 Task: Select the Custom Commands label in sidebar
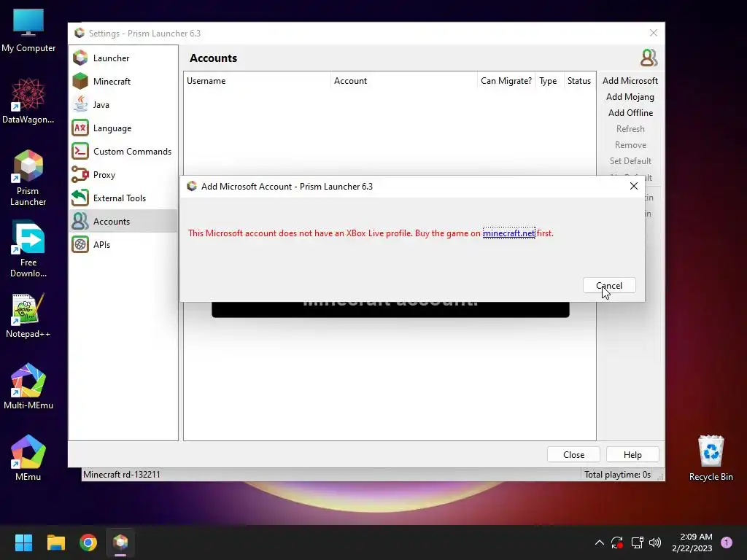click(133, 152)
